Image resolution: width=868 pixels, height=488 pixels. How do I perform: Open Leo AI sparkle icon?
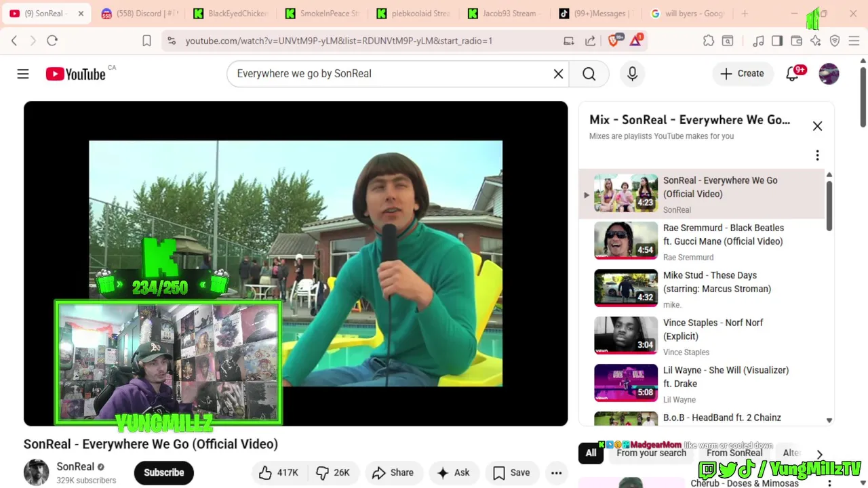coord(816,41)
